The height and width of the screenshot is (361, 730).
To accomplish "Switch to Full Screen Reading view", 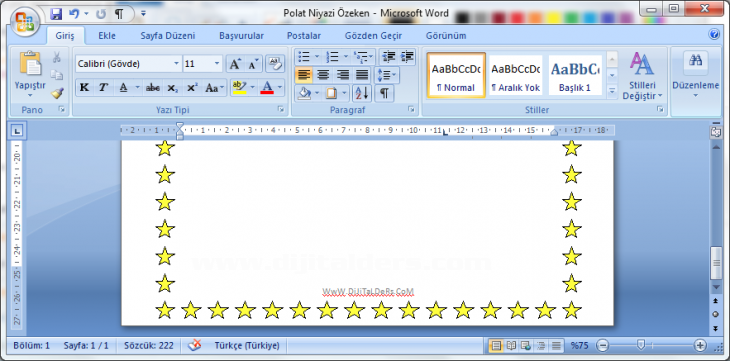I will tap(511, 346).
